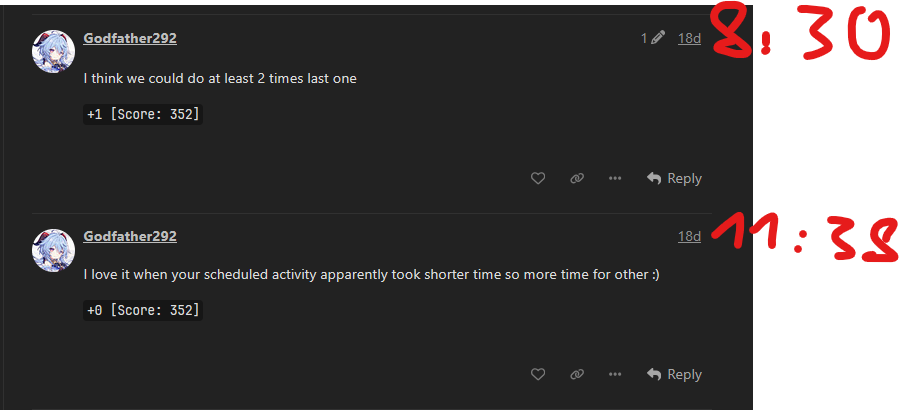Click the 18d timestamp on the second post
This screenshot has width=901, height=410.
click(689, 236)
